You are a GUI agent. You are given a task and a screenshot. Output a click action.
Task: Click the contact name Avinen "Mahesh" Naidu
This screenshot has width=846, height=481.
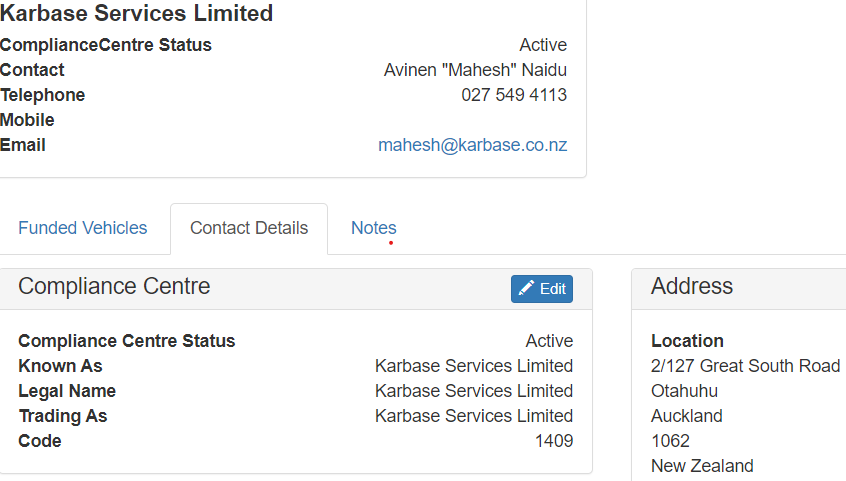click(475, 70)
